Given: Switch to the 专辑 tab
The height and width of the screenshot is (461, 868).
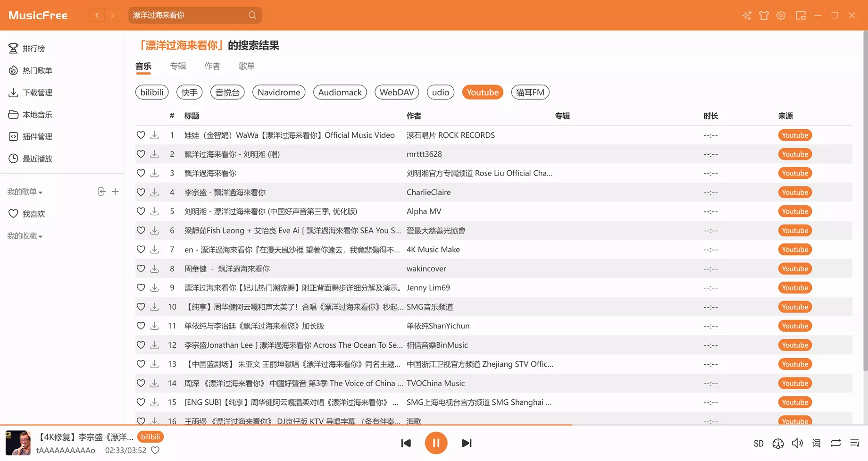Looking at the screenshot, I should coord(178,66).
